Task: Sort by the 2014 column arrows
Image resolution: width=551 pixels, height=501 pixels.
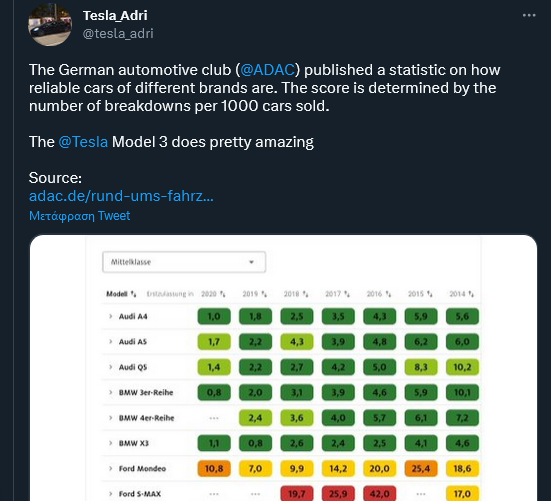Action: [471, 294]
